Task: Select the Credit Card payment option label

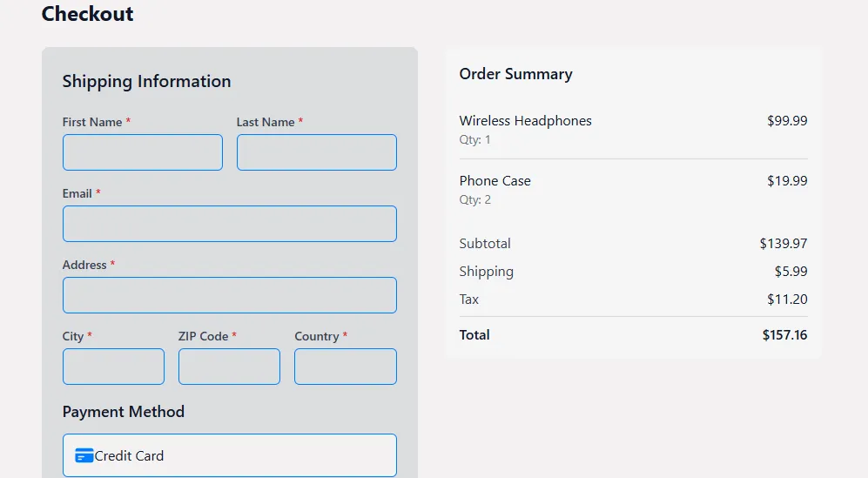Action: point(129,455)
